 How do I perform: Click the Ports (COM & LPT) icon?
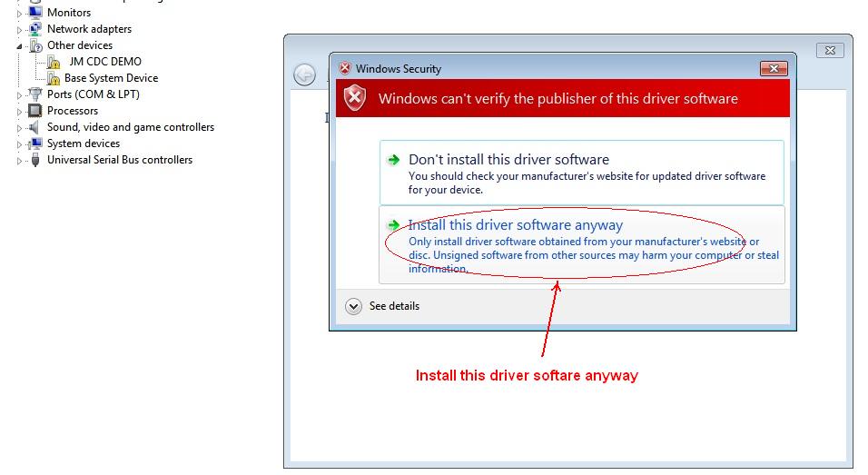35,94
